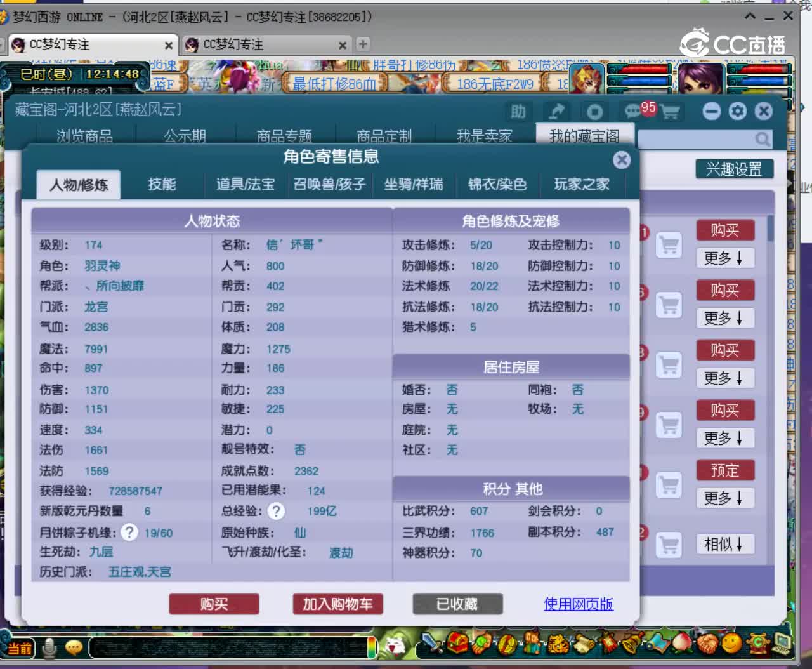Image resolution: width=812 pixels, height=669 pixels.
Task: Expand 更多↓ under the fourth listing
Action: [725, 438]
